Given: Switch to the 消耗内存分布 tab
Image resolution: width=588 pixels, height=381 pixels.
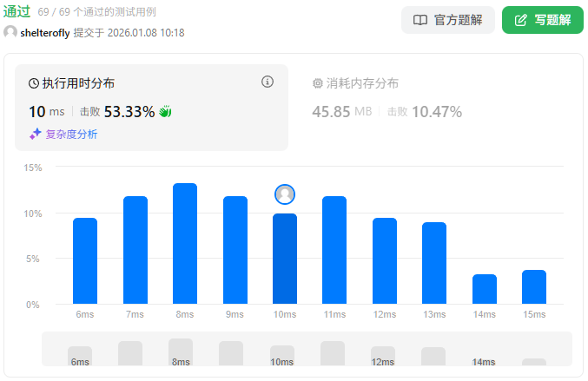Looking at the screenshot, I should click(361, 83).
